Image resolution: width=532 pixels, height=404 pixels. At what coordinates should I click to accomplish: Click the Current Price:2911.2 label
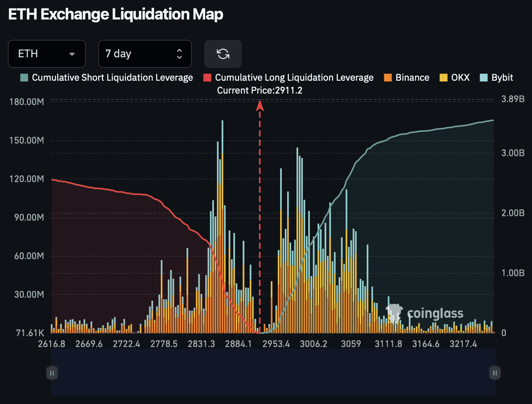pyautogui.click(x=259, y=90)
